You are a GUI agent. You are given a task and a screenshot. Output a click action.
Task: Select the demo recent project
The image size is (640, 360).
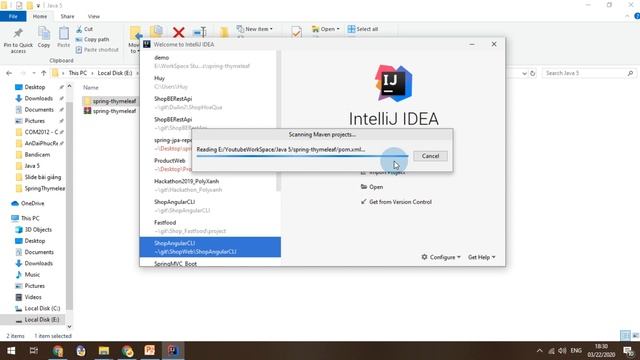pos(210,62)
